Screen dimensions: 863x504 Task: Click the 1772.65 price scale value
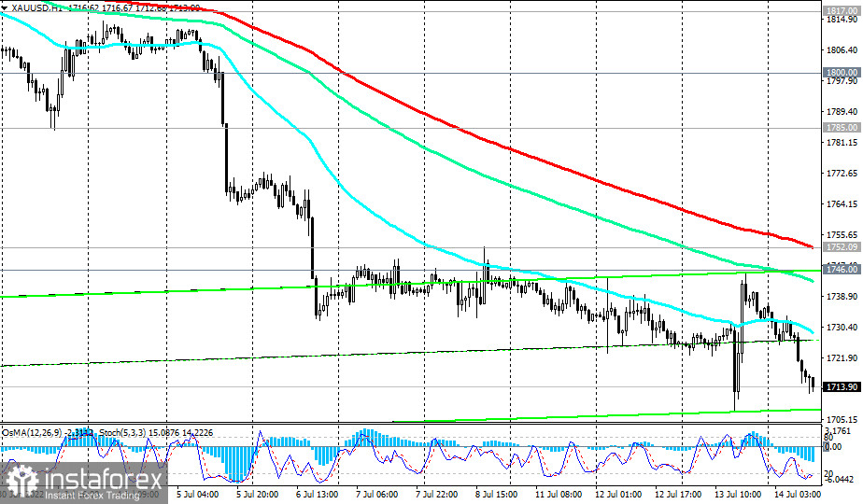point(842,174)
